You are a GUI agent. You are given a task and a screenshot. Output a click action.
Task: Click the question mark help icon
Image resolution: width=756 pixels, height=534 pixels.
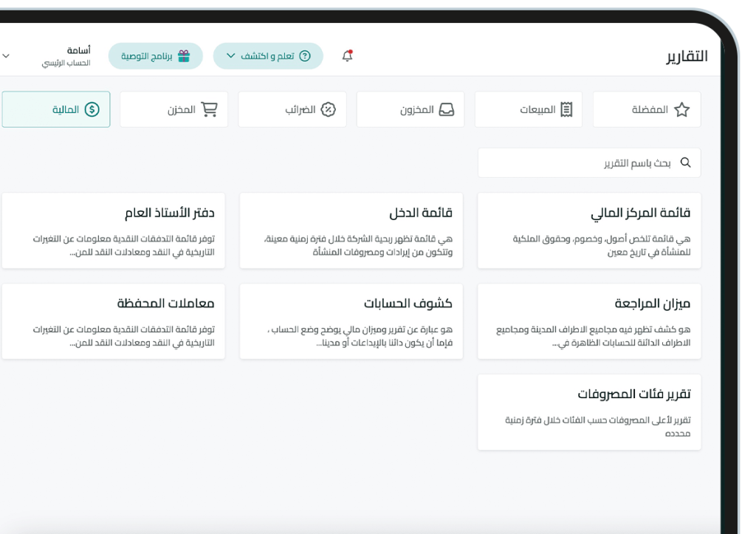305,56
